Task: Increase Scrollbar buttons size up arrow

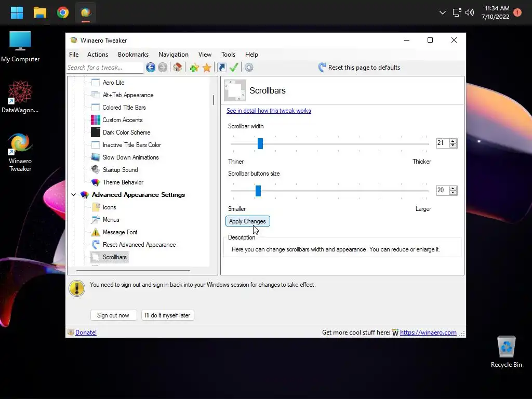Action: [453, 188]
